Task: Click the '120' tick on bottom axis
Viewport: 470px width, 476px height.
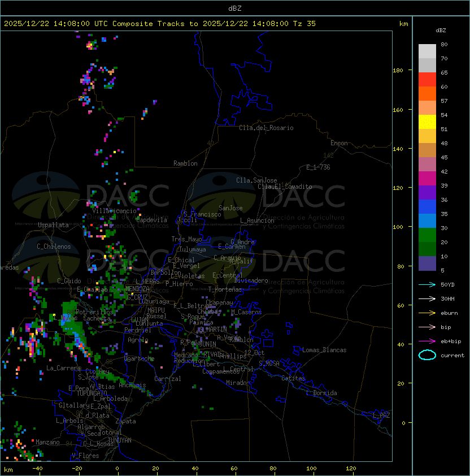Action: (351, 469)
